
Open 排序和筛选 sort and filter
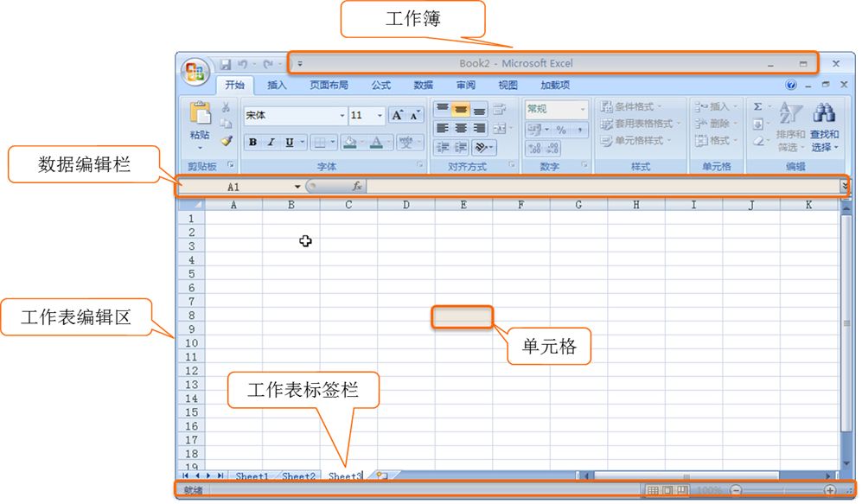(x=790, y=127)
